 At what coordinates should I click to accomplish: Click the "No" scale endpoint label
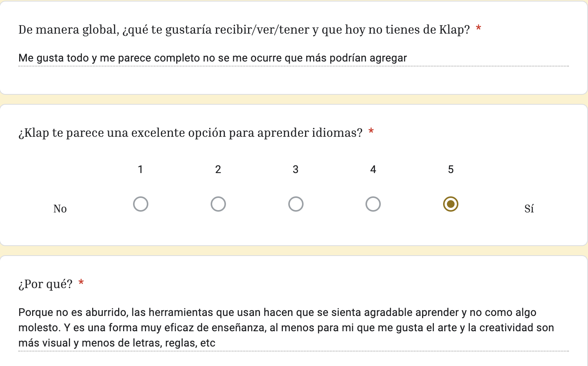pos(60,209)
